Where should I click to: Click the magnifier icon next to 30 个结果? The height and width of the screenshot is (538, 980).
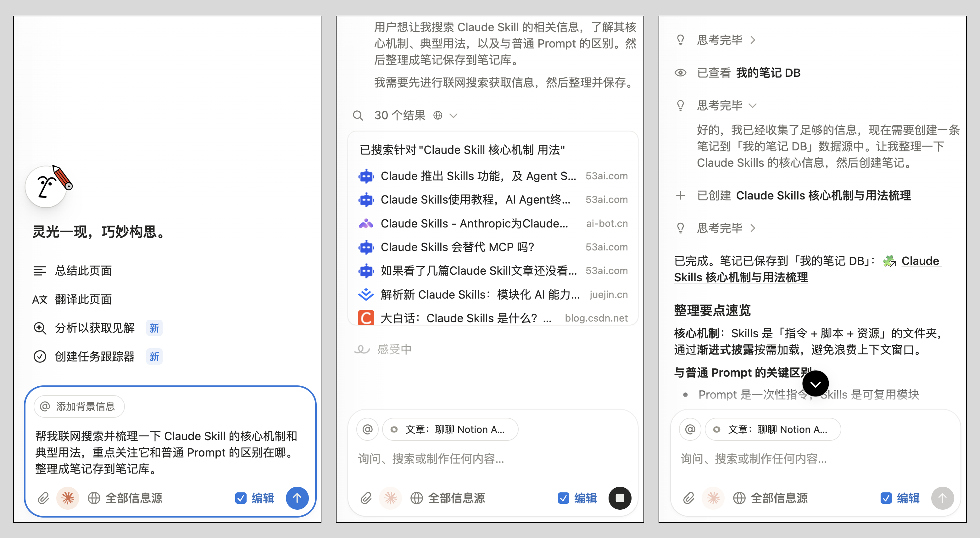pyautogui.click(x=358, y=115)
